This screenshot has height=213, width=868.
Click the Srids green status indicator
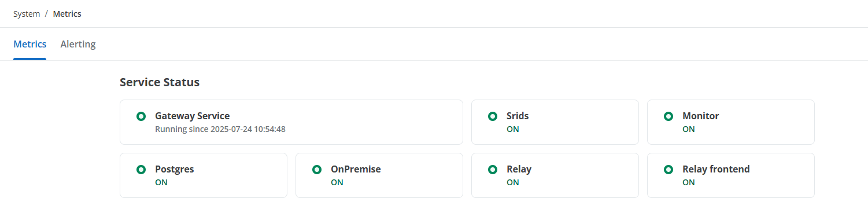[493, 116]
